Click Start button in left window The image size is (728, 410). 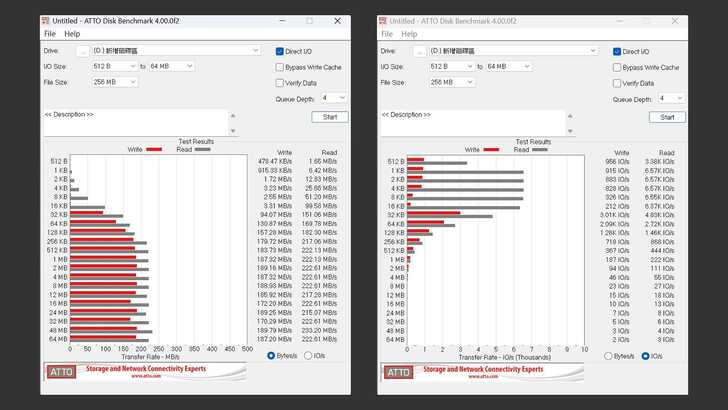[x=330, y=117]
